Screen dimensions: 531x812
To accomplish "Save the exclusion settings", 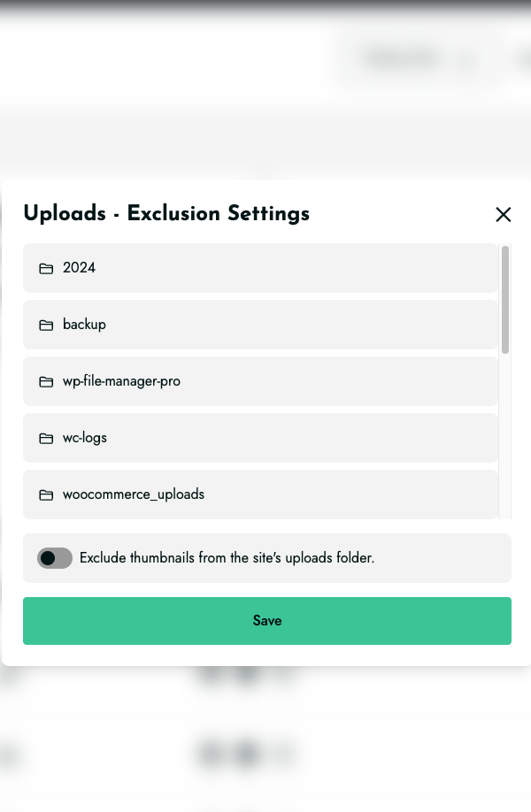I will coord(267,621).
